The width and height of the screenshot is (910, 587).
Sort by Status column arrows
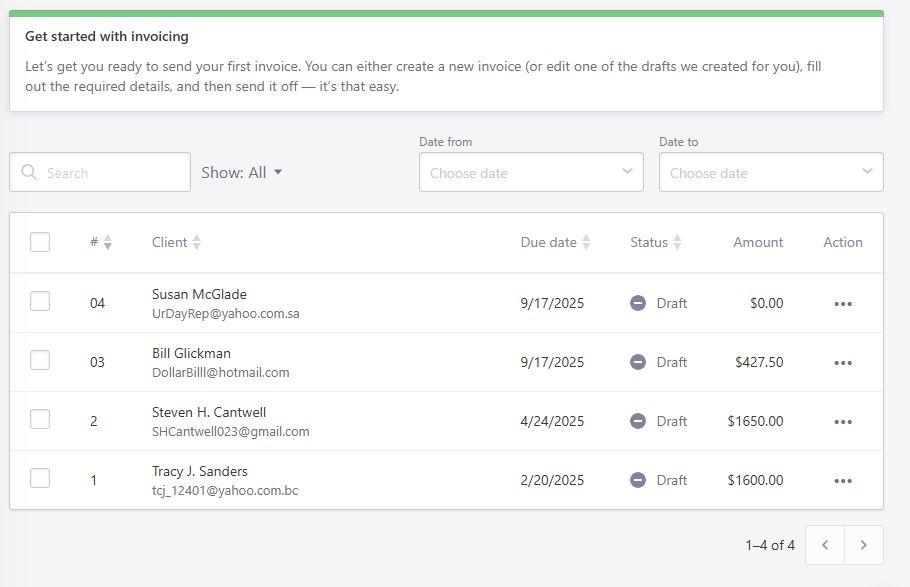click(x=677, y=242)
